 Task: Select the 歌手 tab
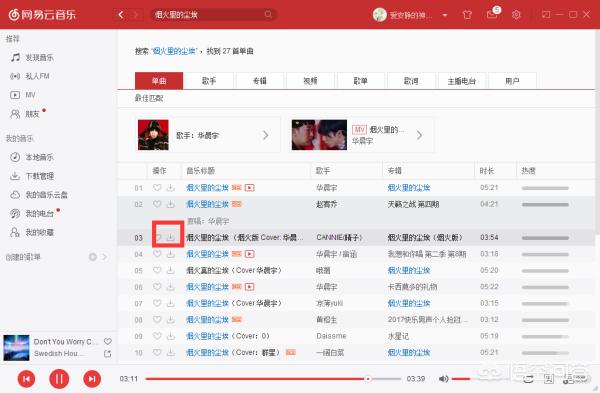(209, 81)
